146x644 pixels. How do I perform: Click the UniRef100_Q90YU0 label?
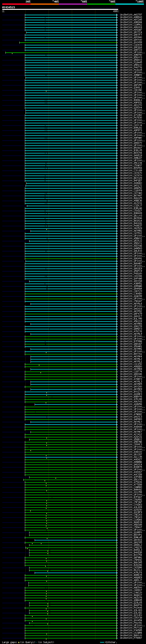pyautogui.click(x=131, y=40)
